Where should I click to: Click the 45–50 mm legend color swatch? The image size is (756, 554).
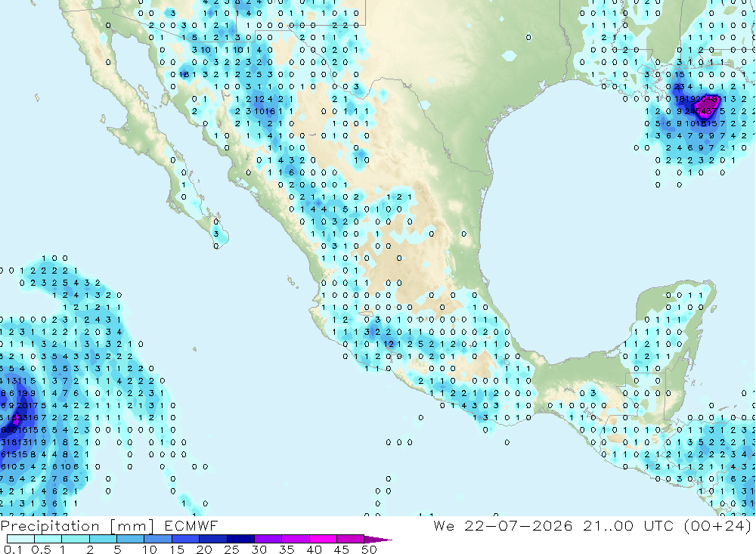(351, 539)
